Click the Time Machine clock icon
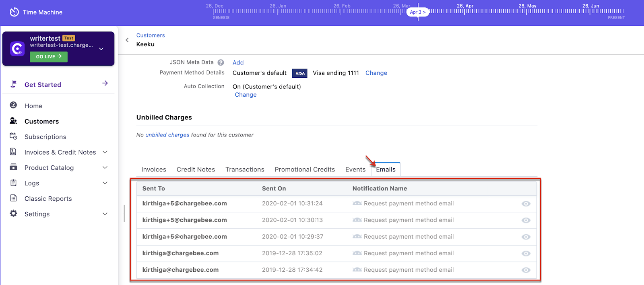Viewport: 644px width, 285px height. pos(14,12)
